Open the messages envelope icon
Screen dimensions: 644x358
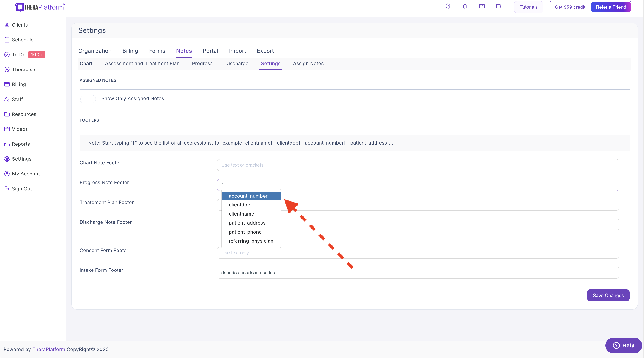tap(482, 6)
